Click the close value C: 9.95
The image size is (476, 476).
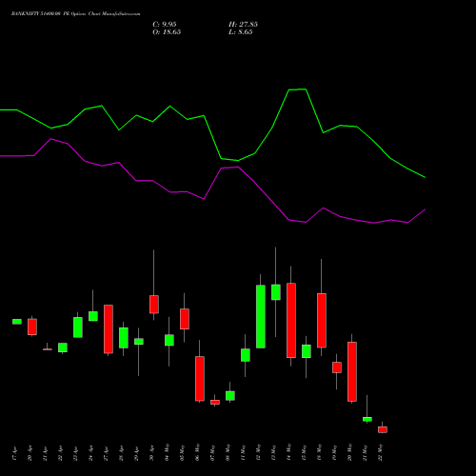165,24
